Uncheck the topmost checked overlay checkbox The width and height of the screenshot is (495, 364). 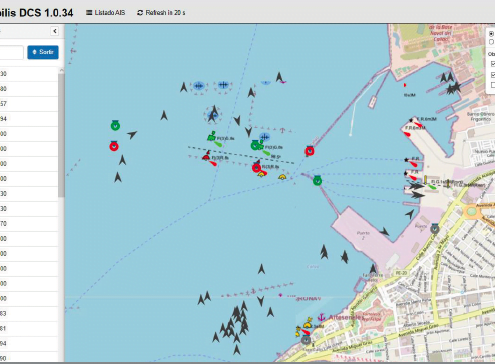tap(493, 64)
